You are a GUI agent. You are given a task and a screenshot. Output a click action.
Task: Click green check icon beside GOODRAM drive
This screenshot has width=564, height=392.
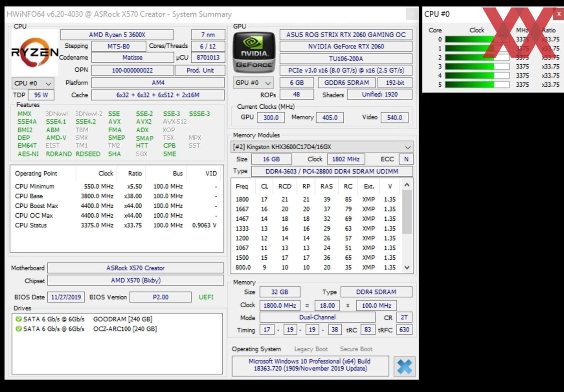[x=19, y=319]
